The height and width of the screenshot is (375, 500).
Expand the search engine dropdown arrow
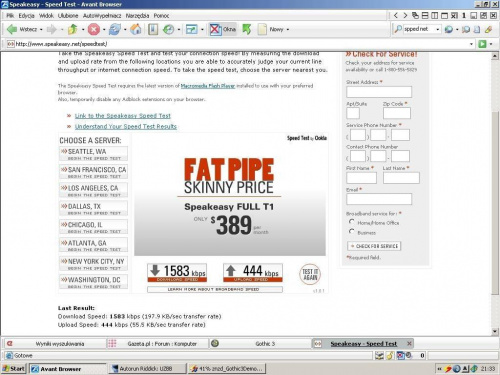(x=438, y=29)
